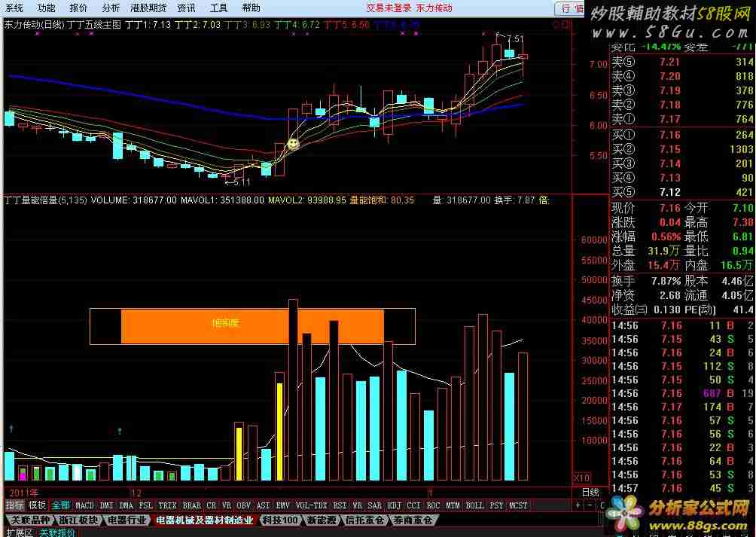Open the 浙江板块 sector tab
Viewport: 756px width, 537px height.
[x=78, y=520]
